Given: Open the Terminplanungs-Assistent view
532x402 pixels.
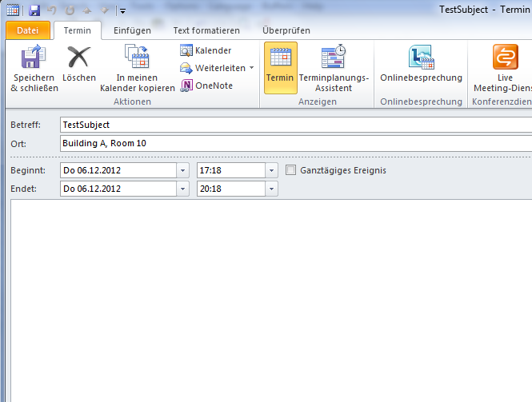Looking at the screenshot, I should (x=333, y=58).
